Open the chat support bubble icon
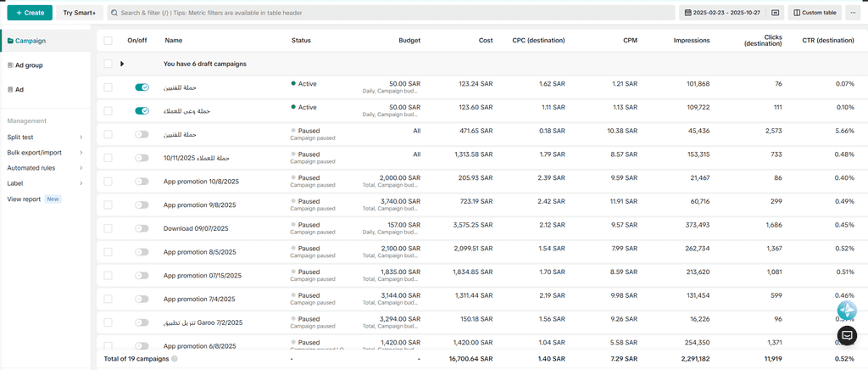The height and width of the screenshot is (370, 868). [x=846, y=336]
